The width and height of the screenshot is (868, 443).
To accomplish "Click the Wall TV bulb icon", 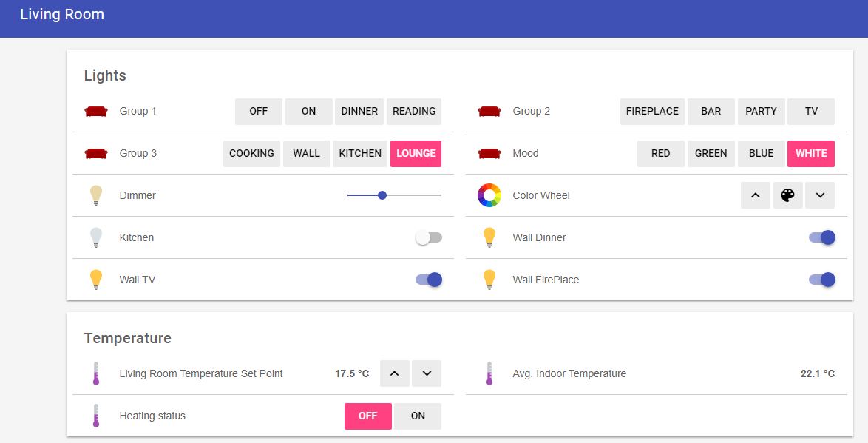I will pos(95,280).
